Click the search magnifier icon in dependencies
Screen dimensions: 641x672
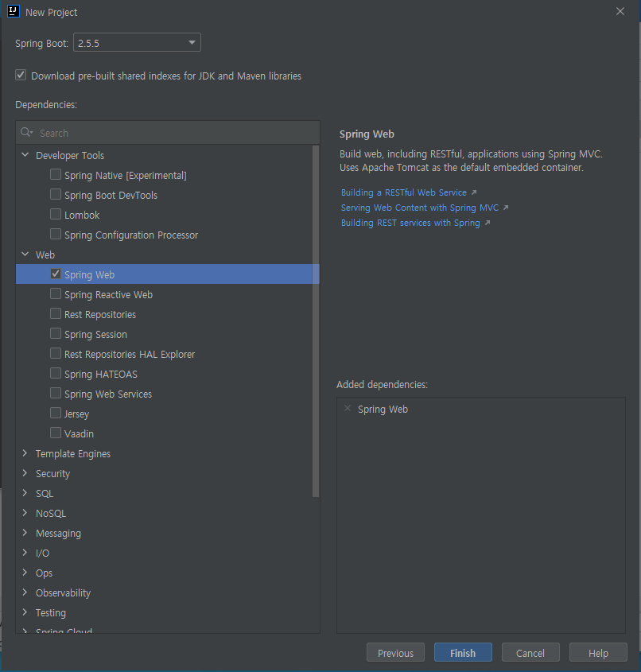(x=26, y=133)
